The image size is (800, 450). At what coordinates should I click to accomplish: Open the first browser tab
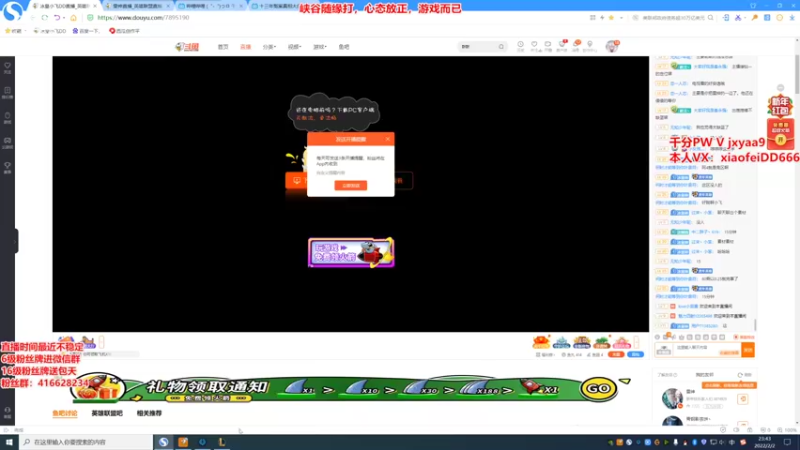(64, 6)
